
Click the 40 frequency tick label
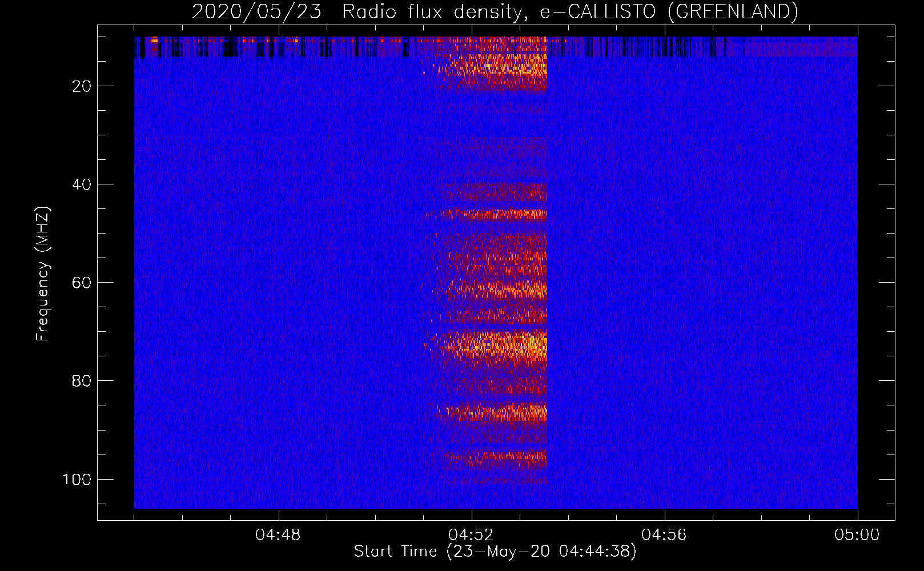(82, 184)
